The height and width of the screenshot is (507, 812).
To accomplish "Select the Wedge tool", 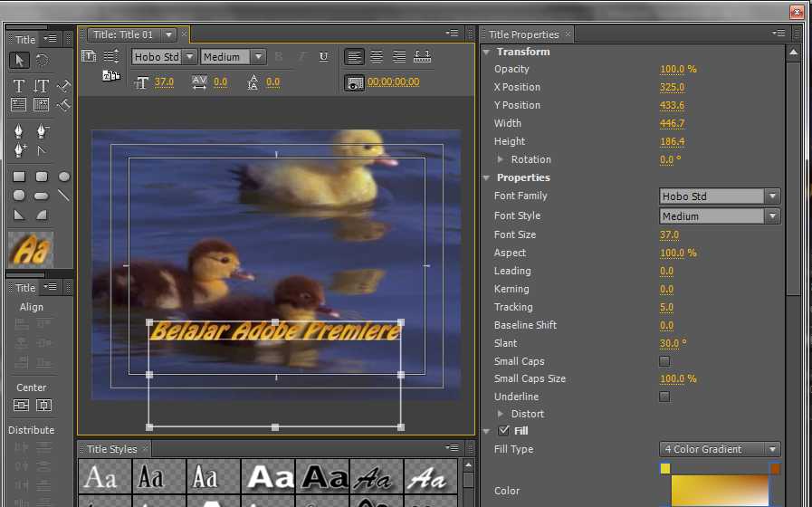I will click(x=19, y=215).
